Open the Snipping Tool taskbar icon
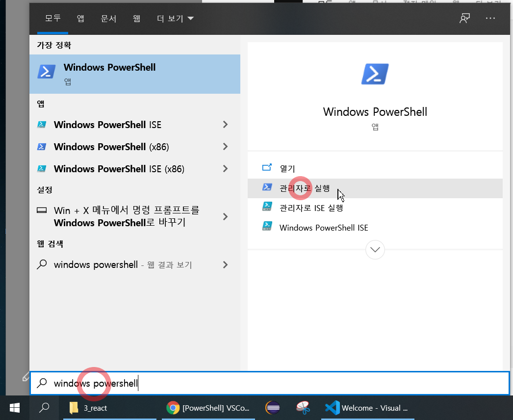513x420 pixels. click(303, 408)
